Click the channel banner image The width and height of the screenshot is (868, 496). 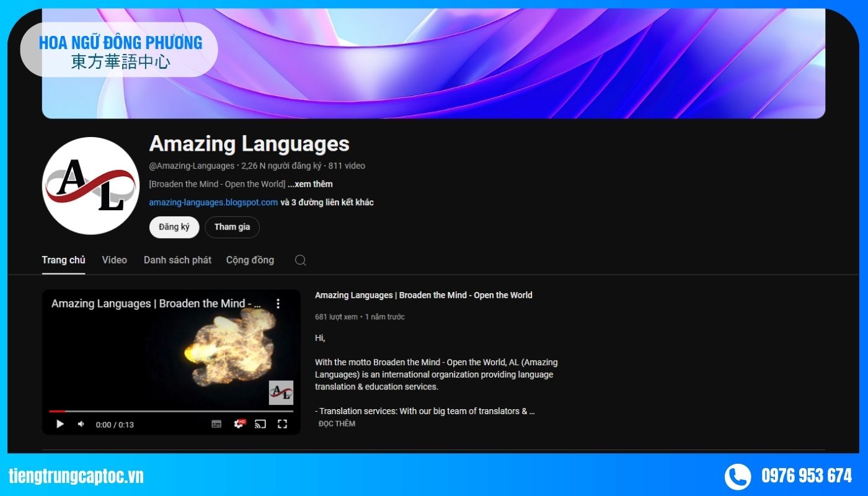pos(433,63)
